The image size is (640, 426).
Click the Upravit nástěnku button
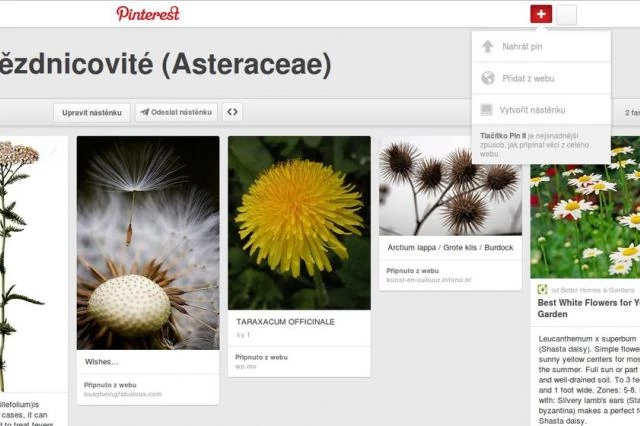92,113
